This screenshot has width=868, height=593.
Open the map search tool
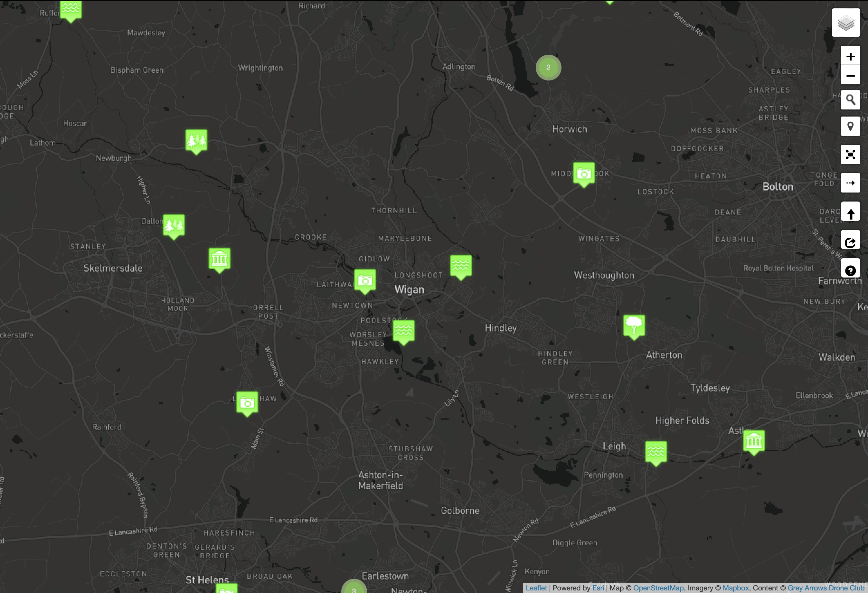pyautogui.click(x=850, y=100)
